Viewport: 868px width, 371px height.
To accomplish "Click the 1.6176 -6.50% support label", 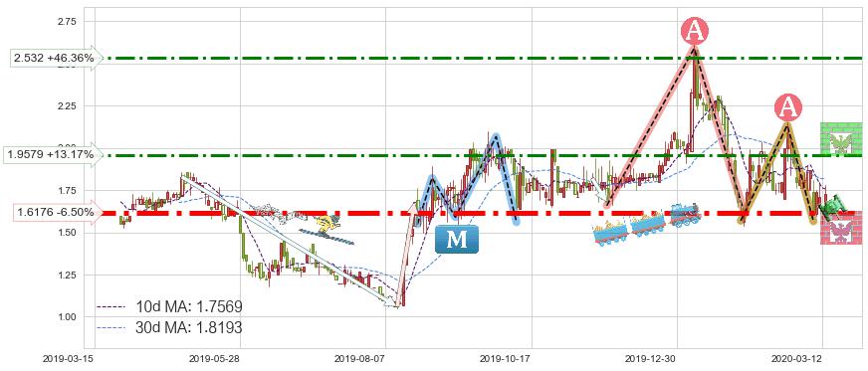I will [58, 212].
